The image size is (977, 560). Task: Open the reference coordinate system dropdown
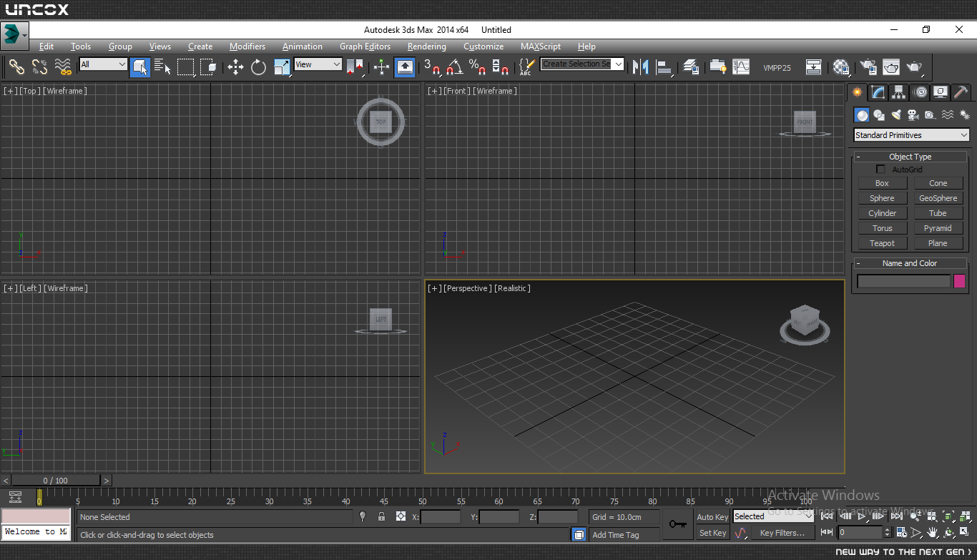pos(318,64)
